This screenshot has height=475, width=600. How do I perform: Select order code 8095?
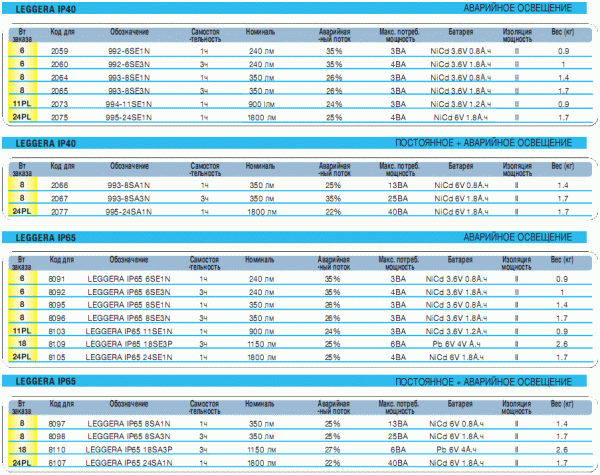57,305
